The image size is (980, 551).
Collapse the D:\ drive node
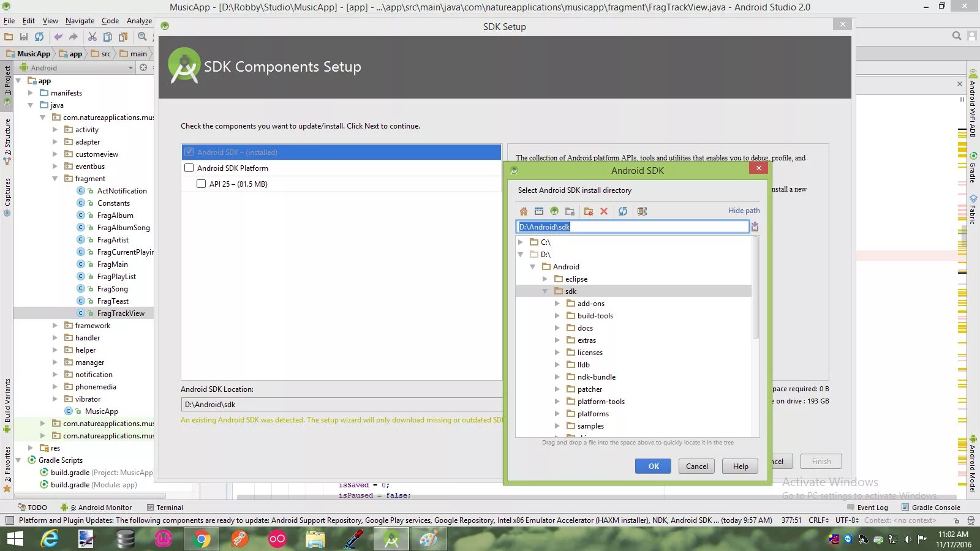click(521, 255)
